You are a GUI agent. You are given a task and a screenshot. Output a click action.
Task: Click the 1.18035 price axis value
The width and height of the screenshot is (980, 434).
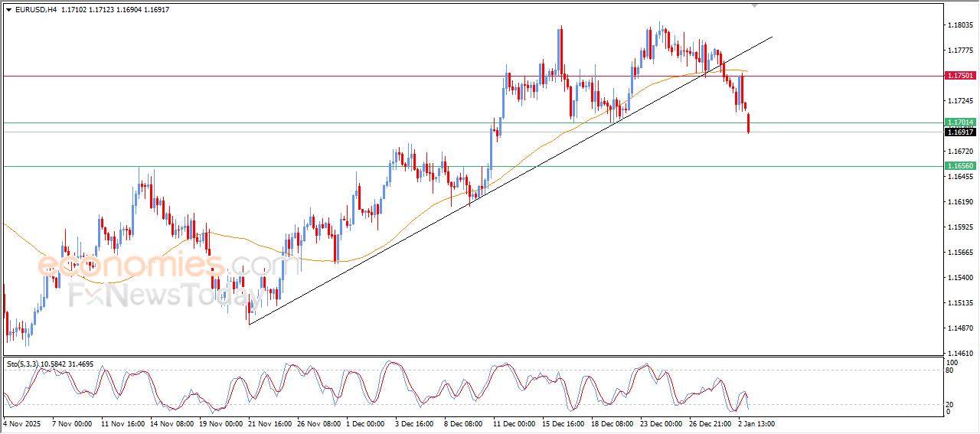959,25
